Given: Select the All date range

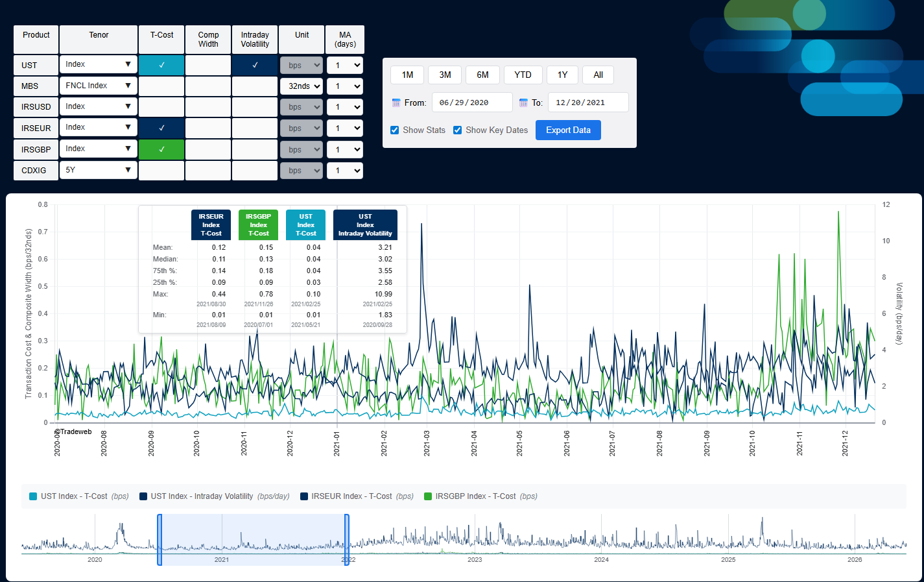Looking at the screenshot, I should 598,75.
